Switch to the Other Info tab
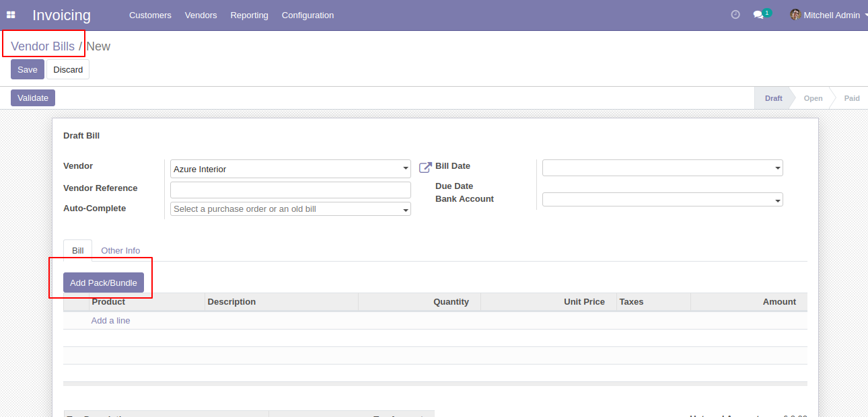Image resolution: width=868 pixels, height=417 pixels. pyautogui.click(x=120, y=250)
